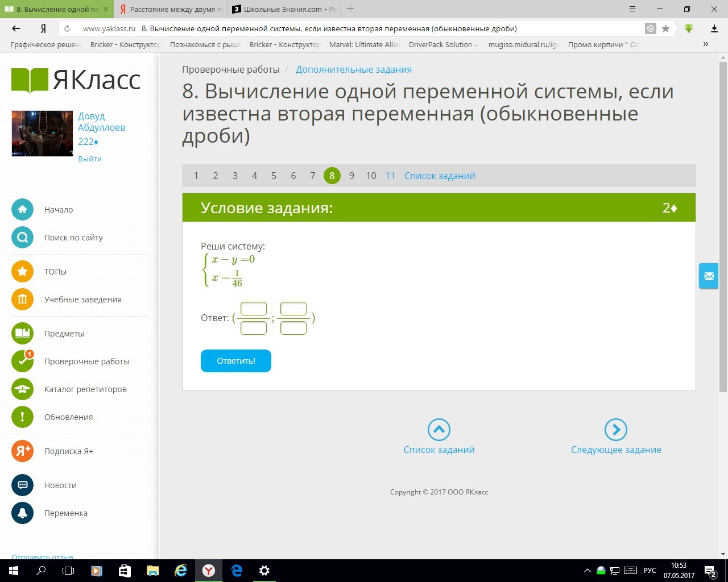This screenshot has width=728, height=582.
Task: Go to task number 5
Action: pos(274,176)
